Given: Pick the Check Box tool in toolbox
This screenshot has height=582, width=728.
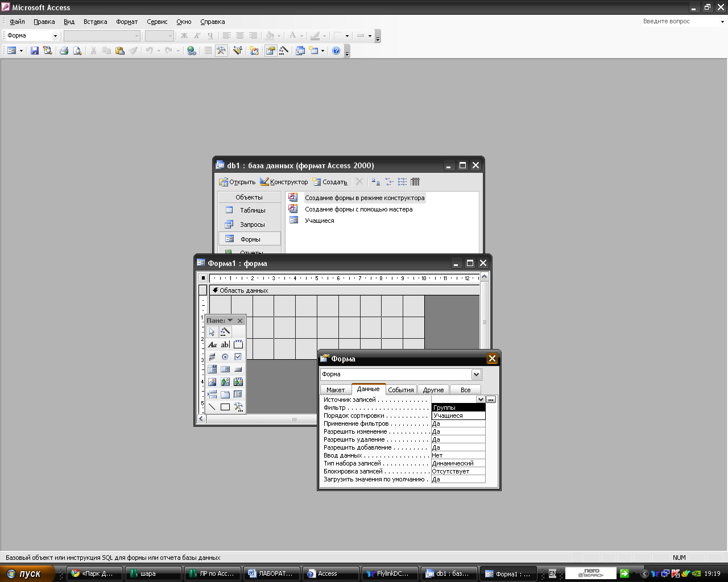Looking at the screenshot, I should [238, 357].
